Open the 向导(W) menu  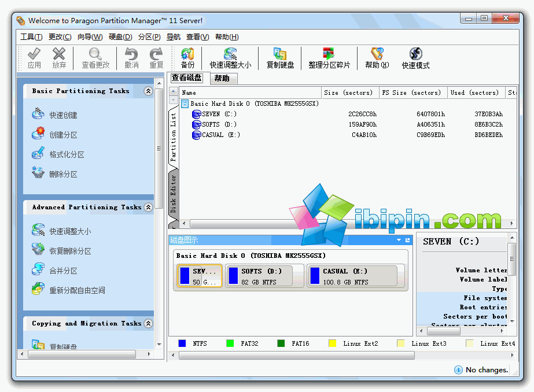pos(90,37)
